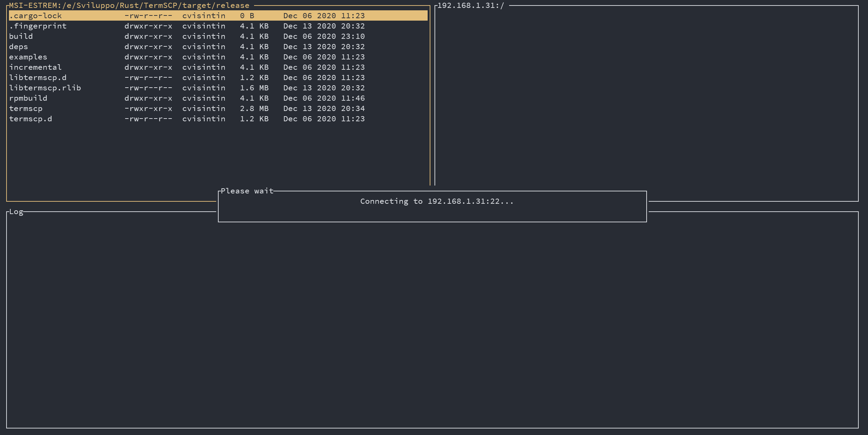Select the libtermscp.d file
The width and height of the screenshot is (868, 435).
point(38,78)
